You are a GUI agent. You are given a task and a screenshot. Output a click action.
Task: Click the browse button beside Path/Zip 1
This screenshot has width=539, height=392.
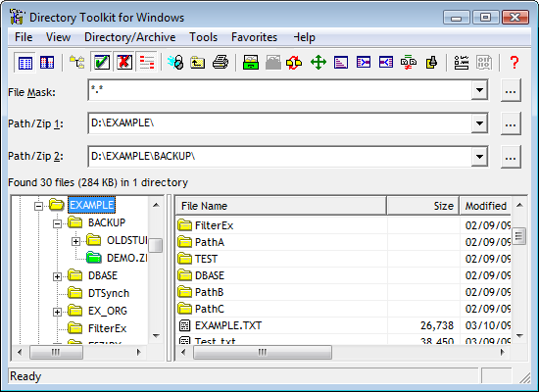coord(511,123)
